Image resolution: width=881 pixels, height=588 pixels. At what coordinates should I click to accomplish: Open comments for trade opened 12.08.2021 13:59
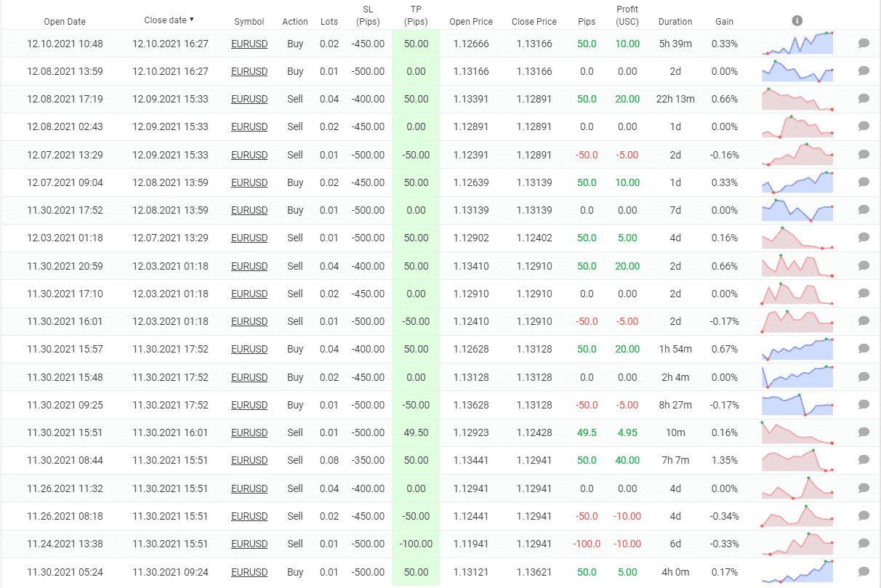(x=864, y=71)
